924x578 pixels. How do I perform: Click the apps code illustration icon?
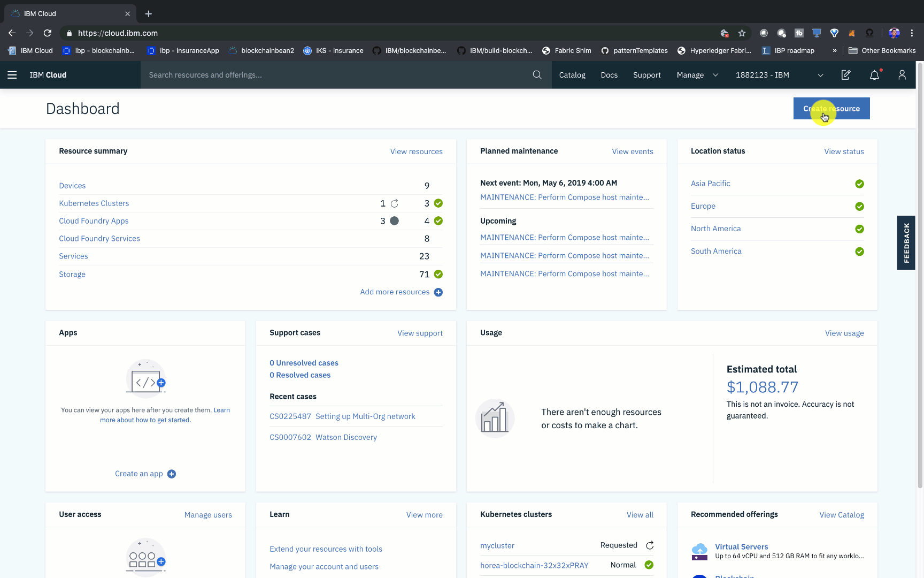pyautogui.click(x=145, y=379)
